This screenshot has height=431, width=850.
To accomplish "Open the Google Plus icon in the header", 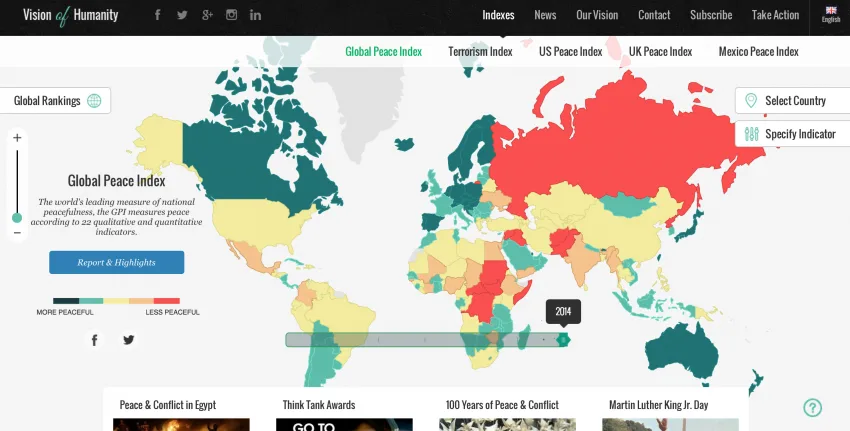I will pyautogui.click(x=207, y=15).
